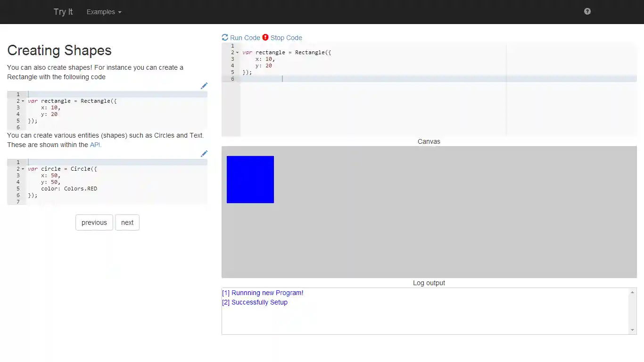Go to the previous tutorial page

(94, 222)
